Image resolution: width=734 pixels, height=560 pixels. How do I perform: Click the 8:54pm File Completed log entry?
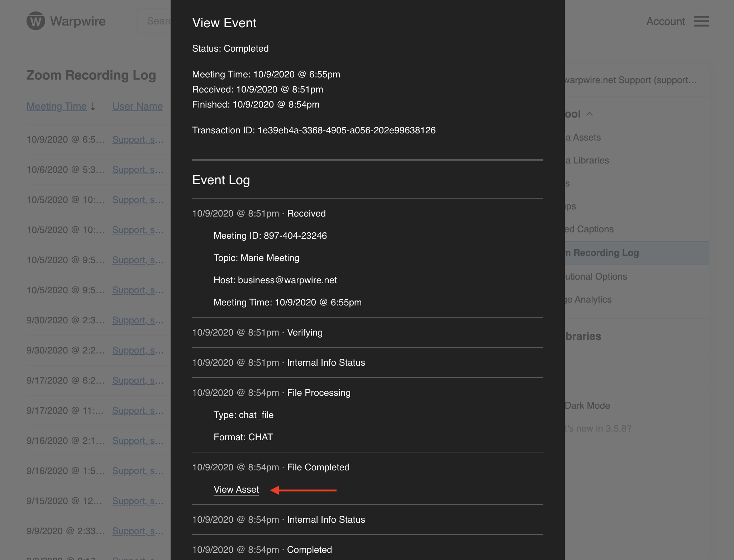[x=271, y=467]
